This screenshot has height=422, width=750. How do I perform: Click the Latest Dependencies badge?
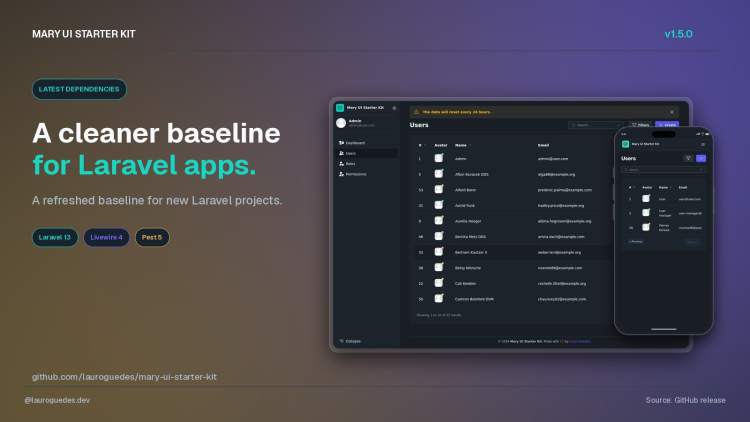tap(79, 89)
